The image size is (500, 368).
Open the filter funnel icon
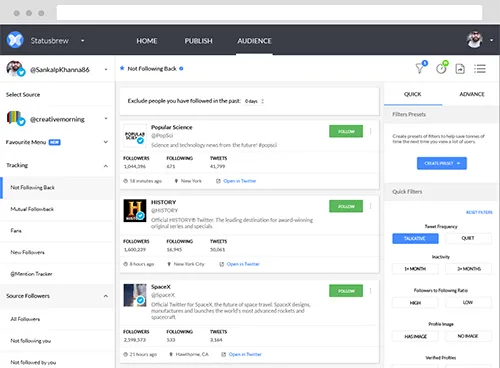[x=420, y=68]
